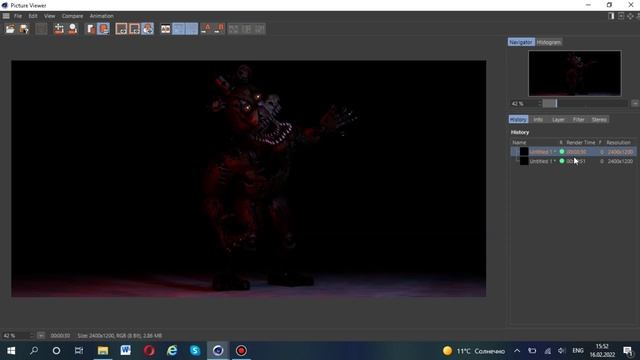Select the Filter tab

tap(578, 119)
